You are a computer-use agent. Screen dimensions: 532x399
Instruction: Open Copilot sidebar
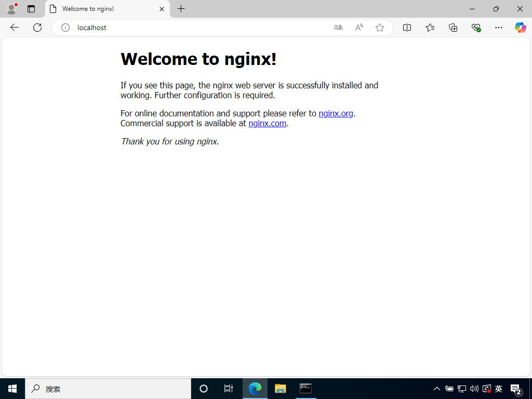pyautogui.click(x=521, y=28)
